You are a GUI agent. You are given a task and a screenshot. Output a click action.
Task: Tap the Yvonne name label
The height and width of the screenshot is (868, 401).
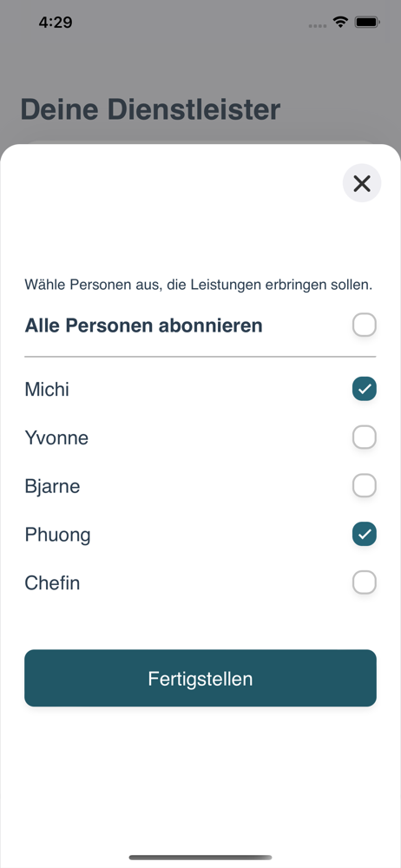tap(56, 437)
